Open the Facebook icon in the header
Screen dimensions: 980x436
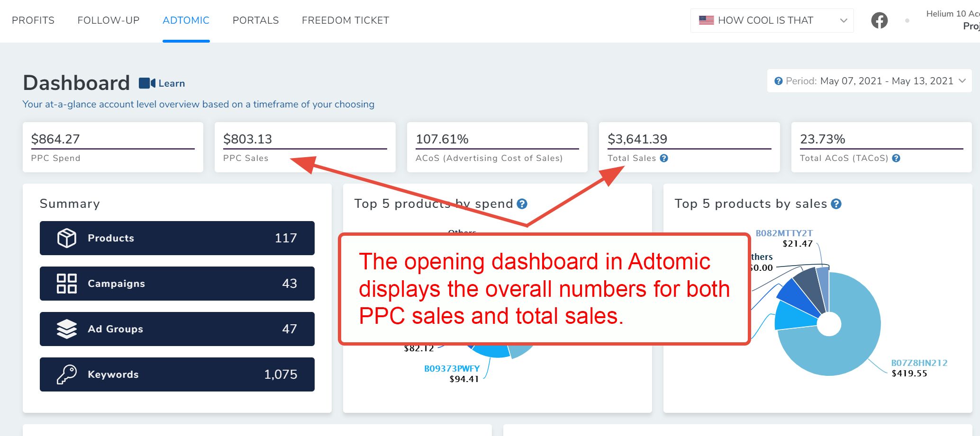(x=879, y=20)
